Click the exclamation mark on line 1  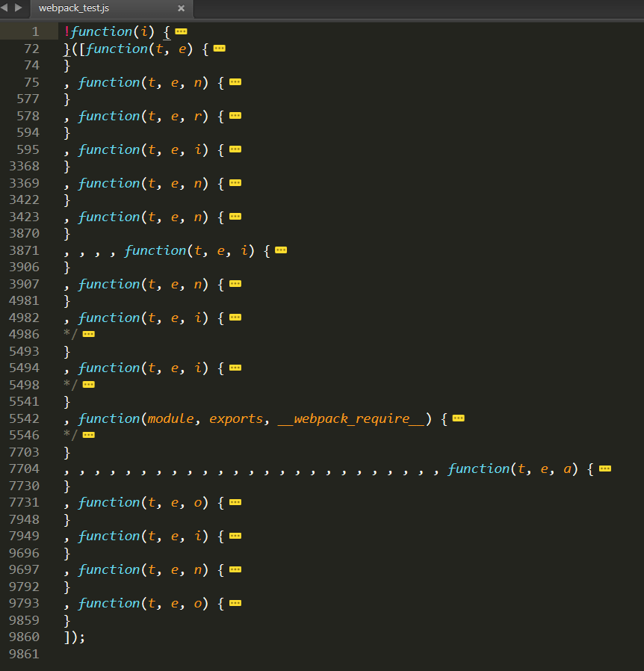point(66,31)
